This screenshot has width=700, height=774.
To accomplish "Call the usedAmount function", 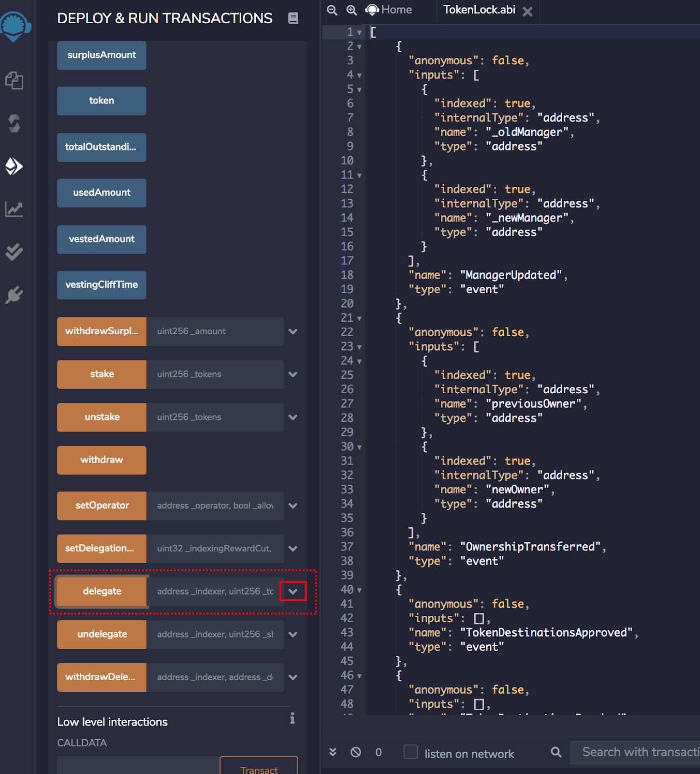I will 102,193.
